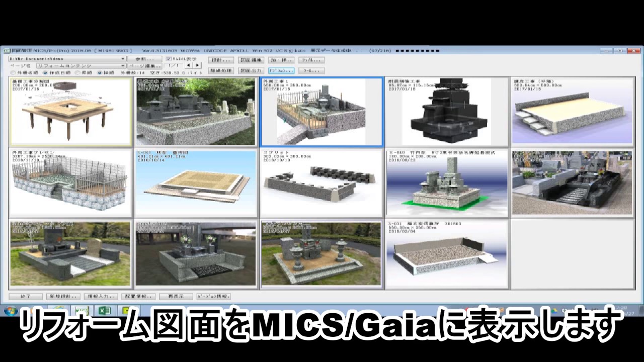The height and width of the screenshot is (362, 644).
Task: Go to the previous page using the left arrow
Action: tap(188, 65)
